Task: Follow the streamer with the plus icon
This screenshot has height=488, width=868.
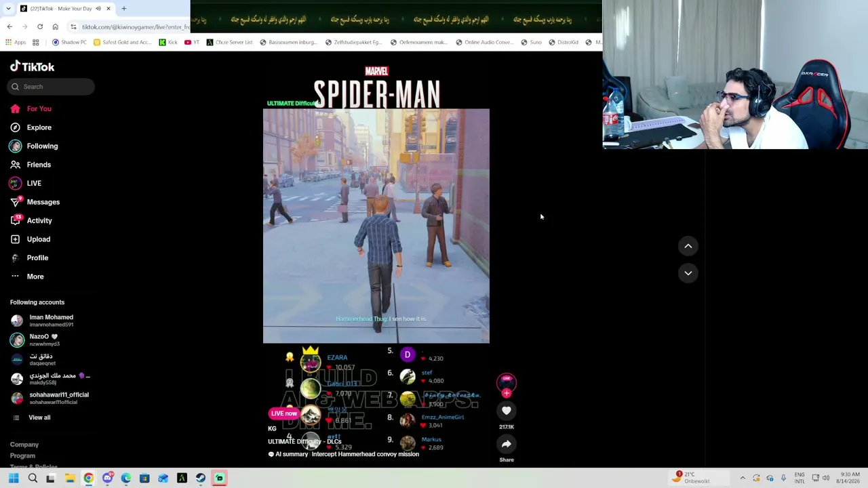Action: (507, 393)
